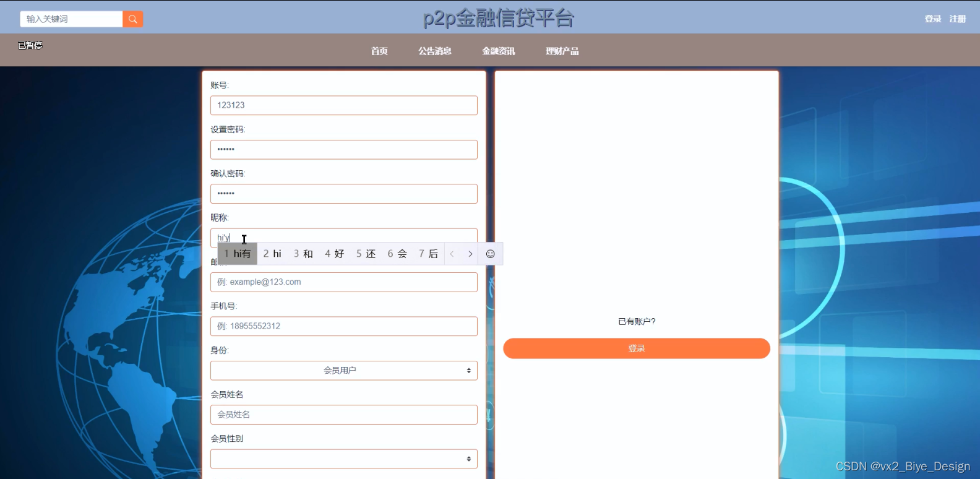Select IME candidate 1 hi有
This screenshot has width=980, height=479.
tap(238, 254)
